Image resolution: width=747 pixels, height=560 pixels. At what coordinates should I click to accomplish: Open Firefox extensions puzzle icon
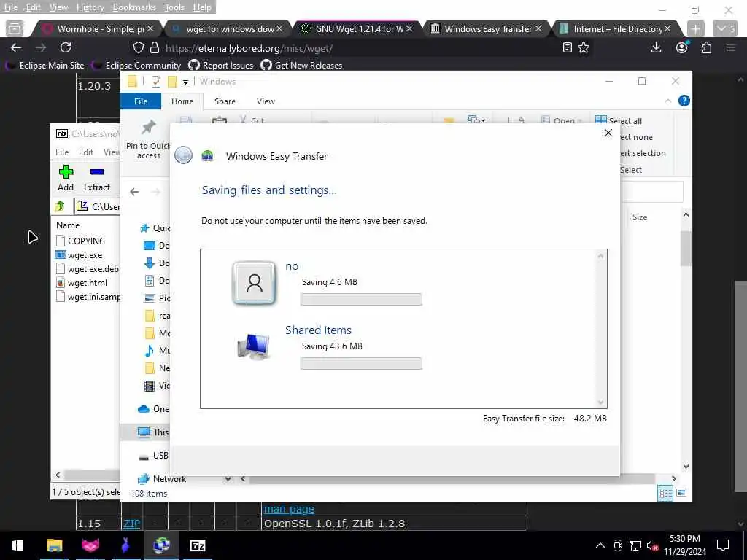pyautogui.click(x=706, y=47)
